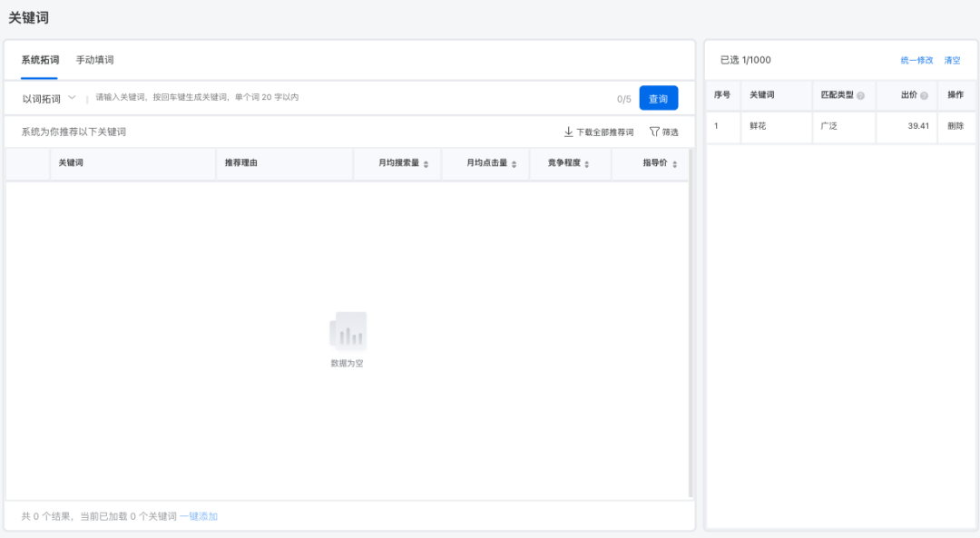The width and height of the screenshot is (980, 538).
Task: Click the funnel filter icon for 筛选
Action: (654, 132)
